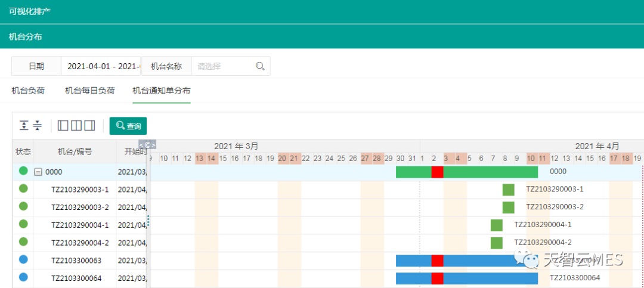
Task: Click tree row text TZ2103300064
Action: [x=76, y=278]
